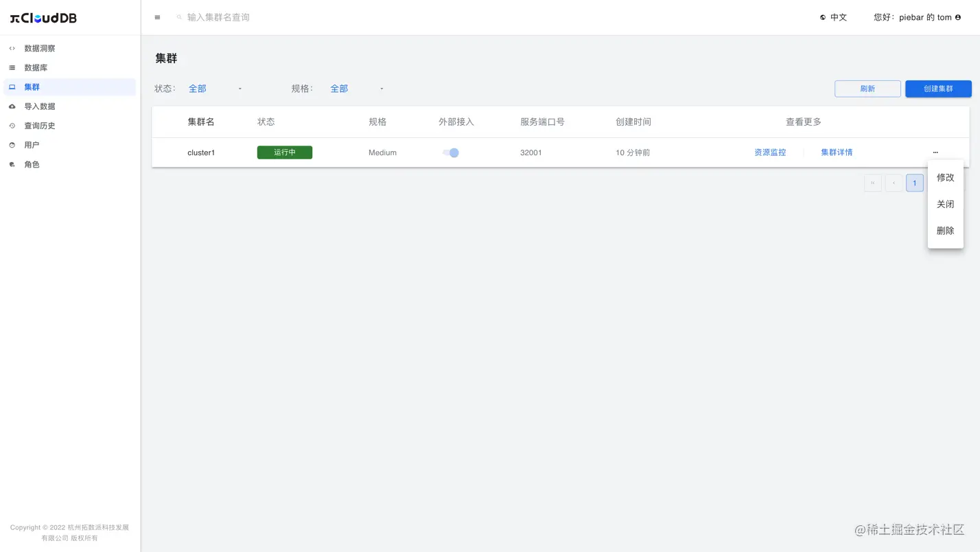Click the search magnifier icon
This screenshot has width=980, height=552.
(180, 17)
